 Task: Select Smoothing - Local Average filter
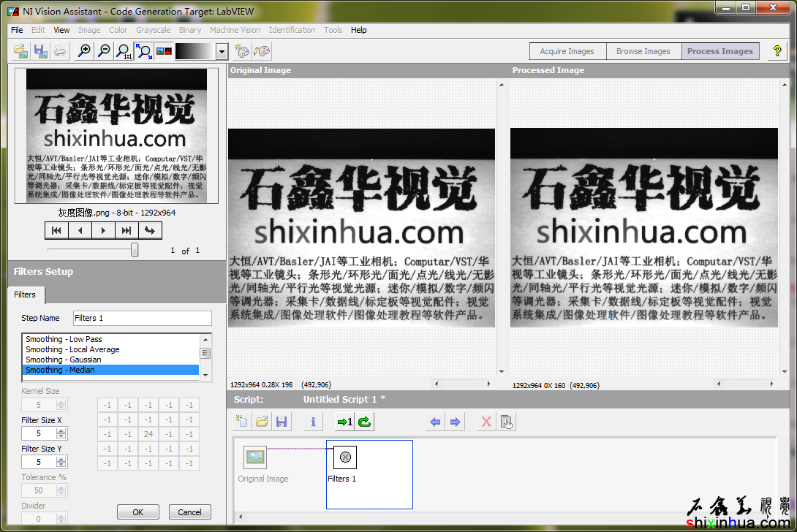(110, 349)
